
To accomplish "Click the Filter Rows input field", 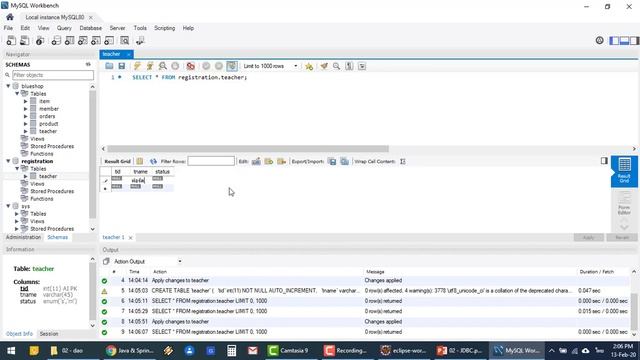I will (211, 161).
